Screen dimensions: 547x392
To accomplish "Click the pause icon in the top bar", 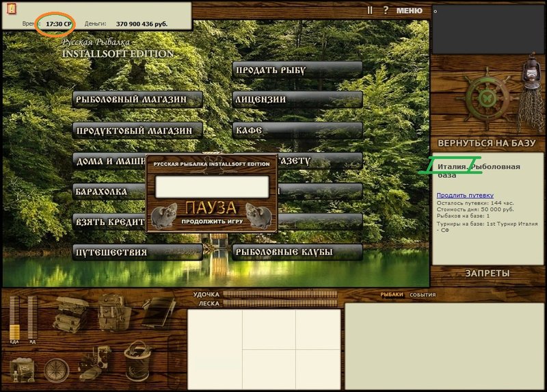I will pos(370,10).
